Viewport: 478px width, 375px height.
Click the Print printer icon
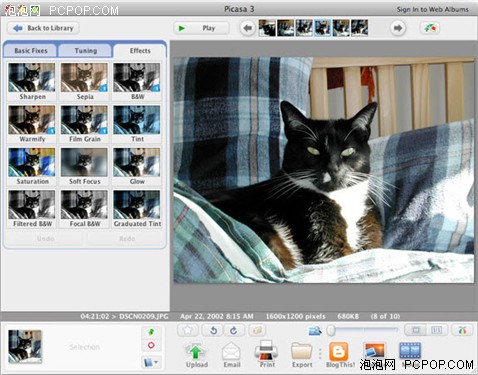click(x=267, y=351)
